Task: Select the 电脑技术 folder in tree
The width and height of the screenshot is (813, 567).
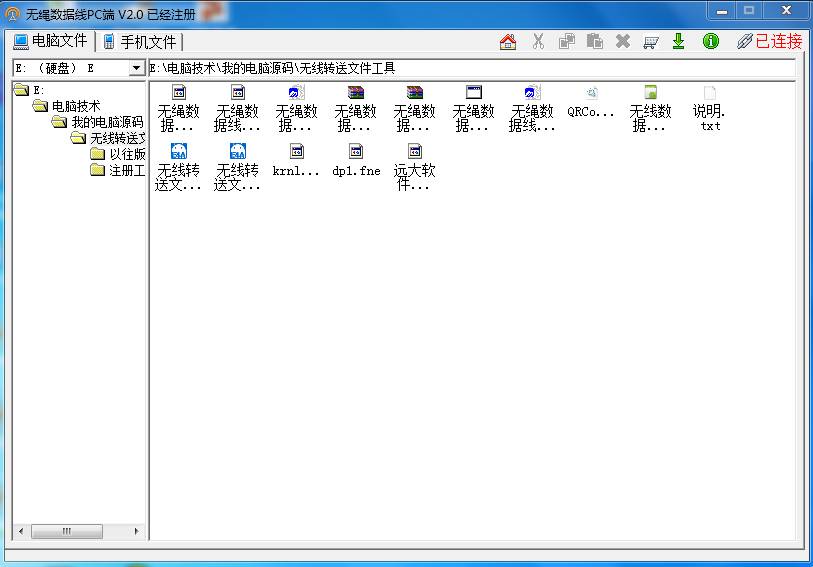Action: point(76,106)
